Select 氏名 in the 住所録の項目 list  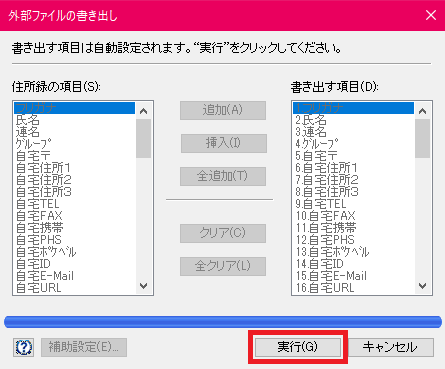tap(75, 120)
